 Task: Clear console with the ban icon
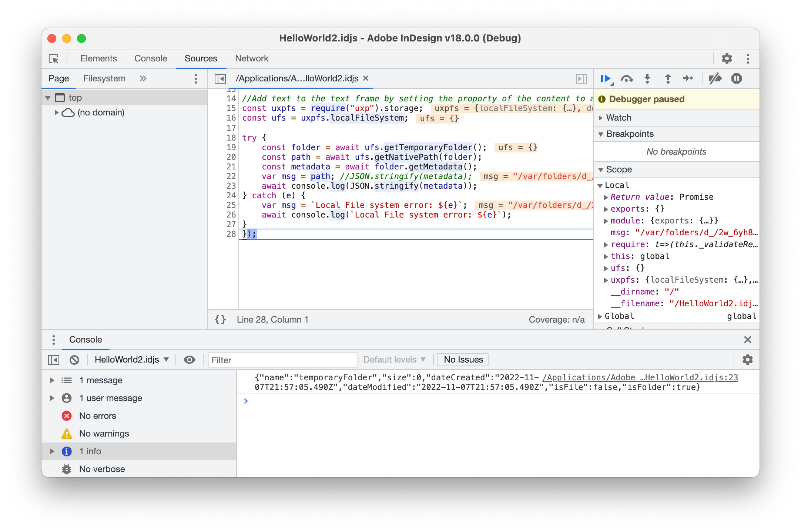click(74, 360)
